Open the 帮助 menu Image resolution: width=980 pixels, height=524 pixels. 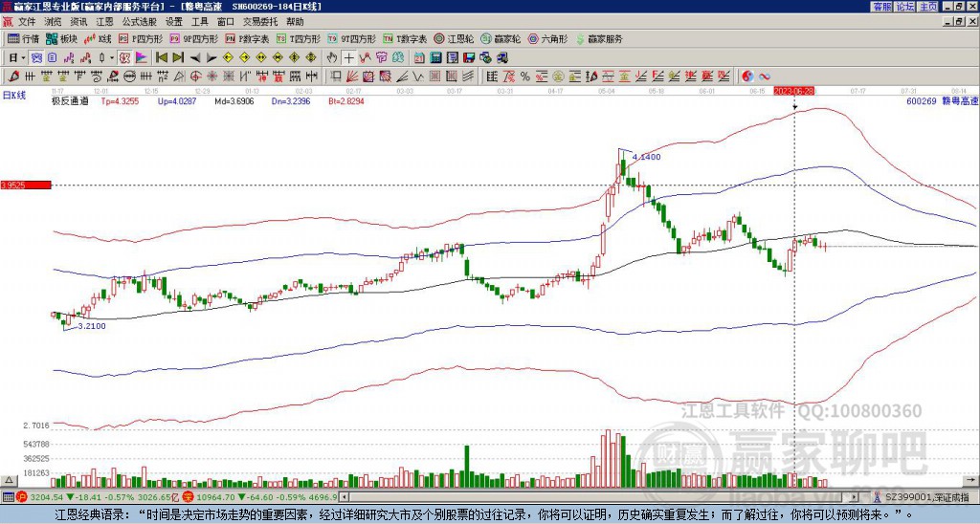pyautogui.click(x=295, y=22)
